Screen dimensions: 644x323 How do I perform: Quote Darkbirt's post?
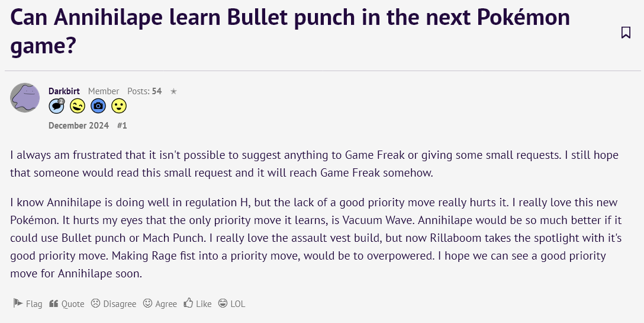click(x=66, y=303)
